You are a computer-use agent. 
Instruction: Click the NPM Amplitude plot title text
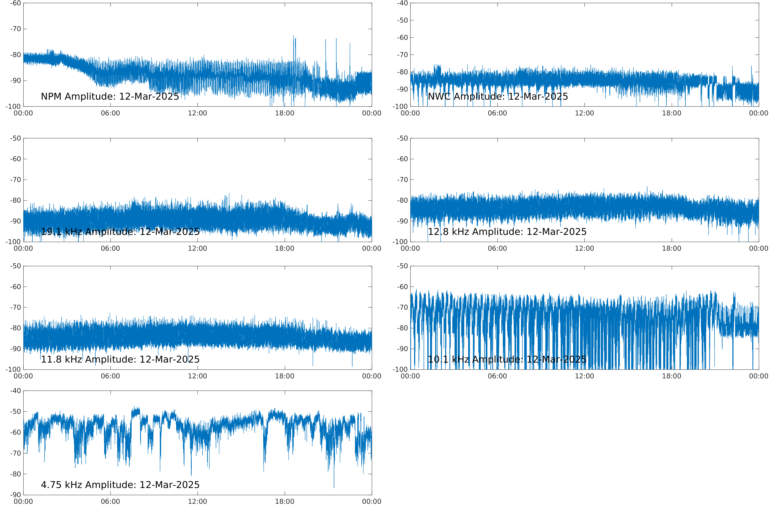pos(110,96)
